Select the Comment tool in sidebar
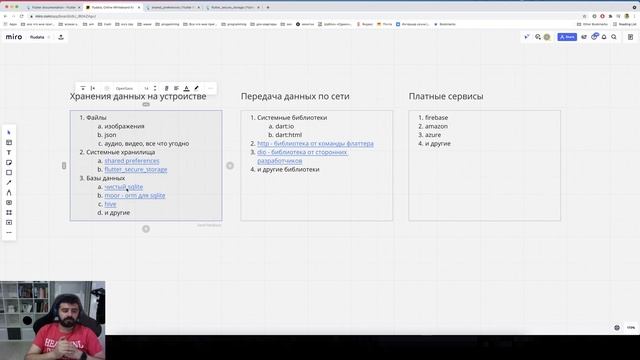This screenshot has width=640, height=360. coord(9,202)
